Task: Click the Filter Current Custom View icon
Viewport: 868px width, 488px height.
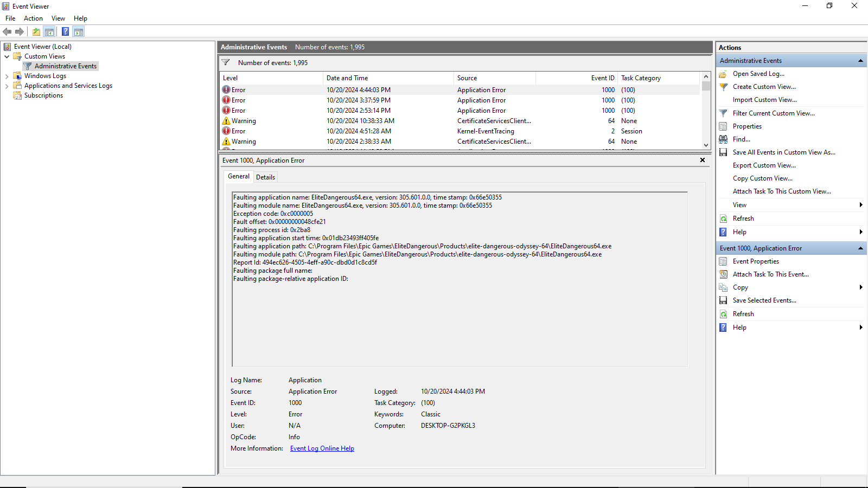Action: [723, 113]
